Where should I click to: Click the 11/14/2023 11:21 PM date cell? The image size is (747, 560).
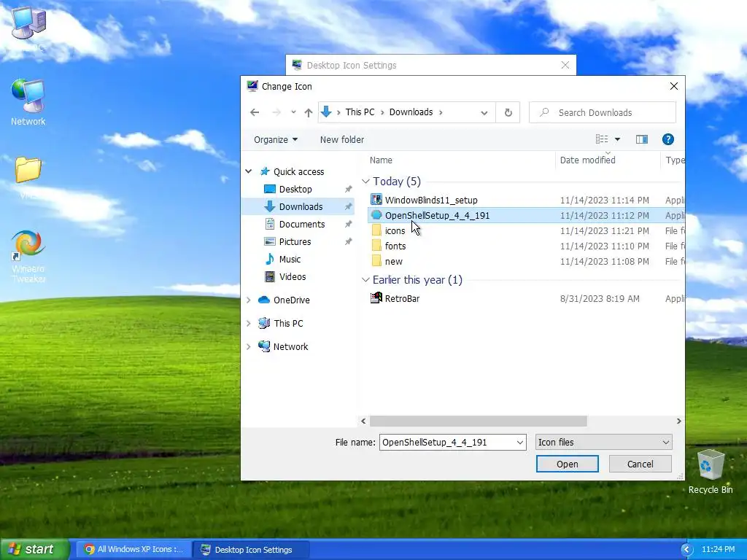coord(604,231)
